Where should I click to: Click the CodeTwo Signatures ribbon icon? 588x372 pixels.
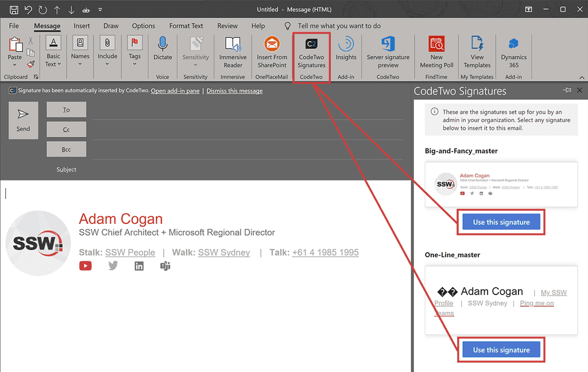click(311, 52)
